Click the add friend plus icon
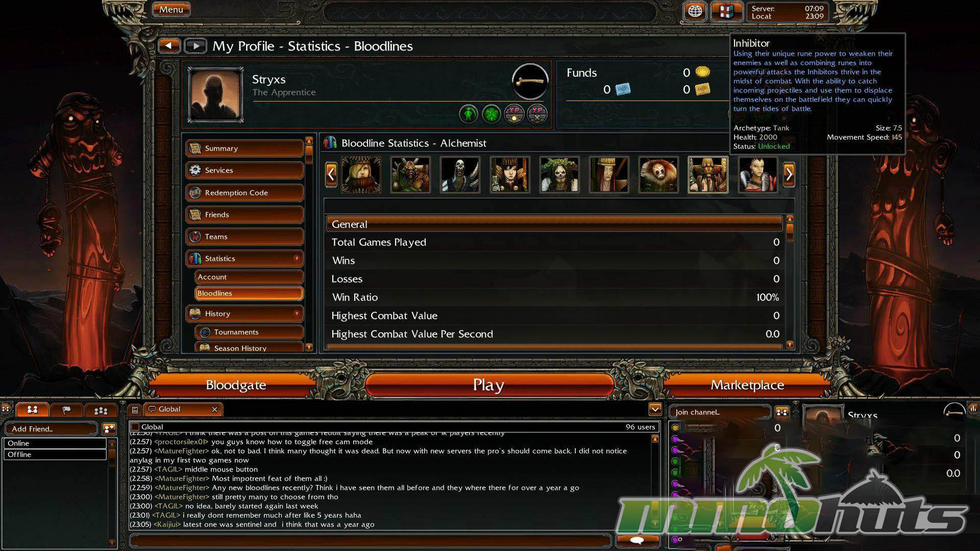This screenshot has width=980, height=551. [x=109, y=429]
